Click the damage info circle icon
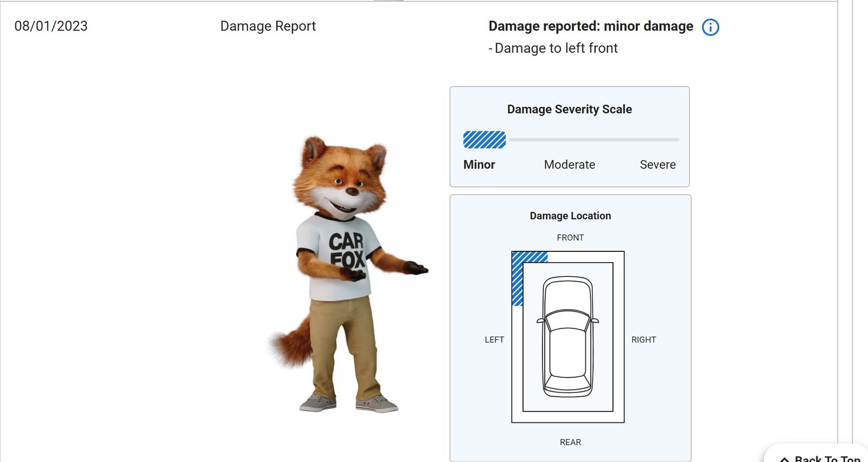The width and height of the screenshot is (868, 462). pos(710,27)
